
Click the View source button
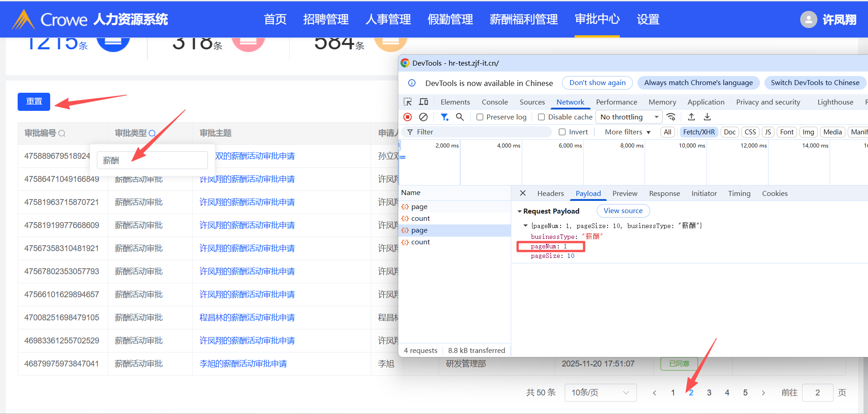point(623,211)
